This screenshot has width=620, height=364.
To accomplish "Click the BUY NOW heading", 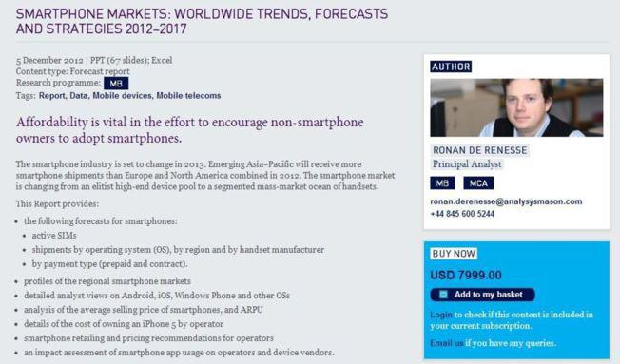I will pyautogui.click(x=454, y=254).
